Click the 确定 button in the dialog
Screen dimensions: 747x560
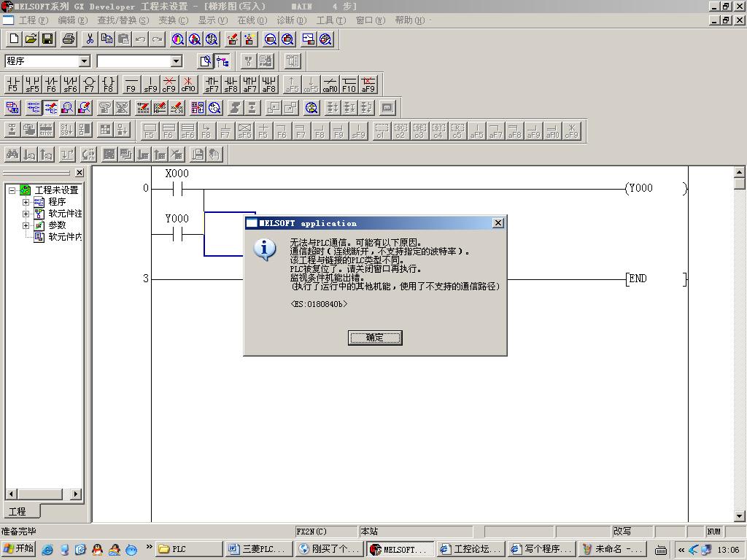click(x=375, y=338)
